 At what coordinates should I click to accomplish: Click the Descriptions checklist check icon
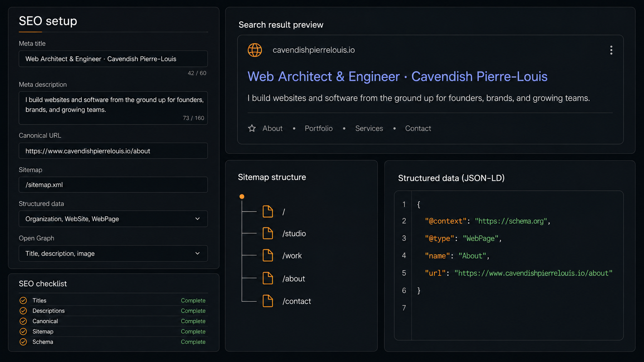pyautogui.click(x=23, y=311)
